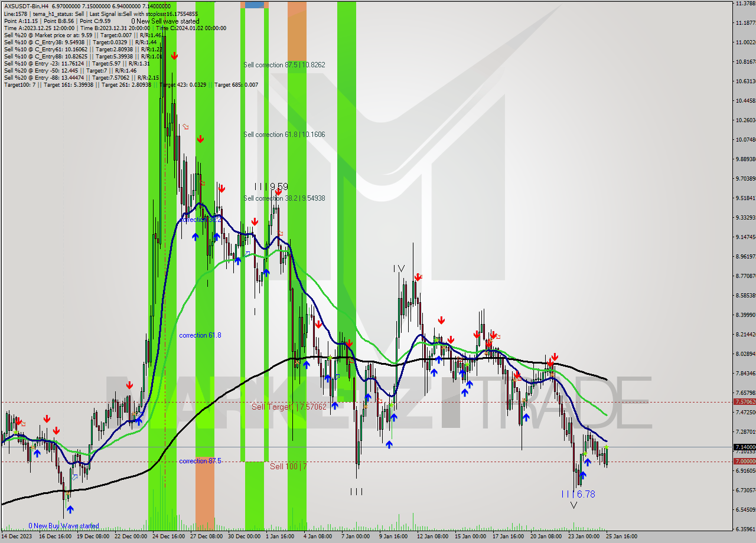The image size is (756, 543).
Task: Click the black 7.14000 current price marker
Action: (744, 447)
